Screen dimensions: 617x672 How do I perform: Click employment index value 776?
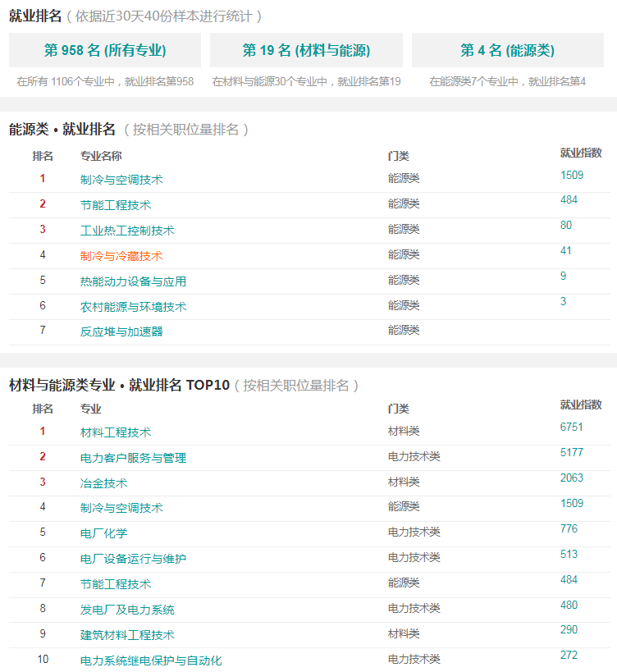coord(569,528)
